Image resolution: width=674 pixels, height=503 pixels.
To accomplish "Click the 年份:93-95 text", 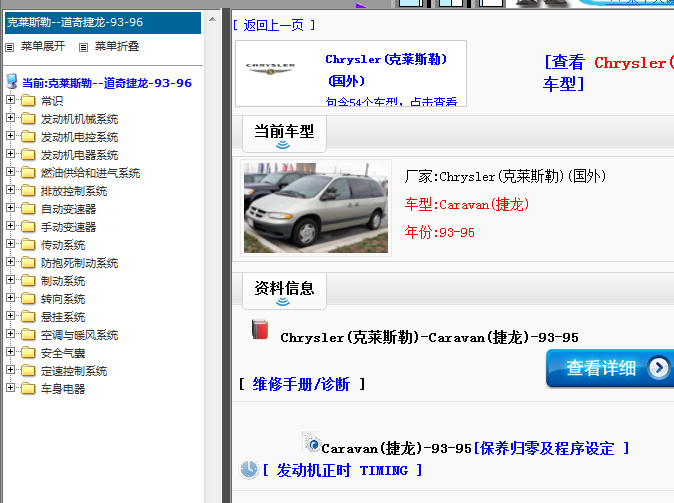I will (439, 232).
